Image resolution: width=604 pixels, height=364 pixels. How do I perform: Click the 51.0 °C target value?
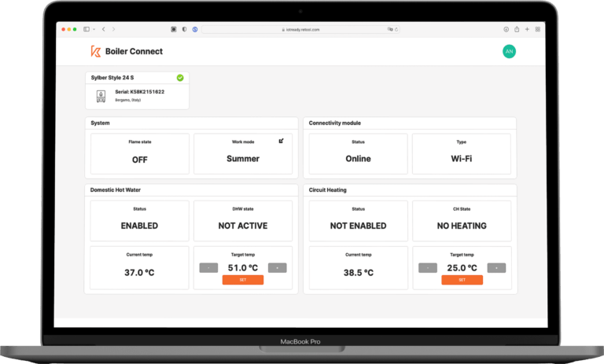(243, 268)
